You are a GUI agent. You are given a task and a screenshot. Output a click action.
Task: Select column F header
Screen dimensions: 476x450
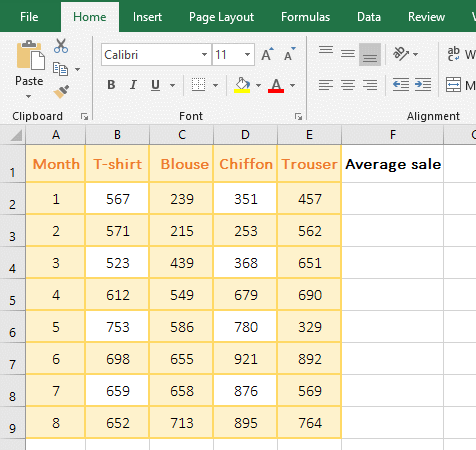pos(393,135)
